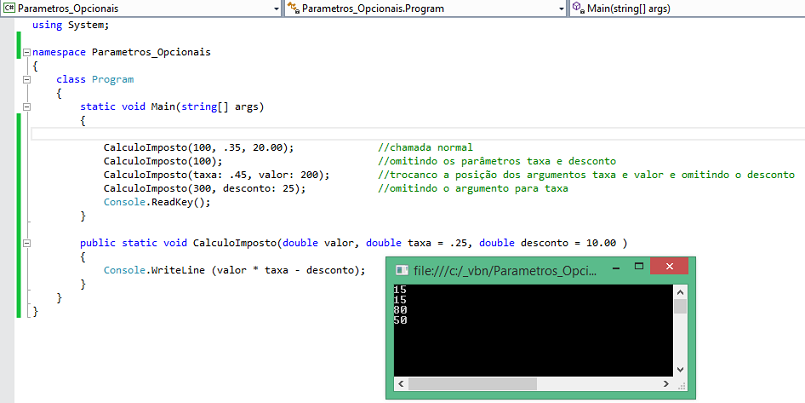Click 'double taxa = .25' parameter
Viewport: 805px width, 403px height.
[418, 243]
